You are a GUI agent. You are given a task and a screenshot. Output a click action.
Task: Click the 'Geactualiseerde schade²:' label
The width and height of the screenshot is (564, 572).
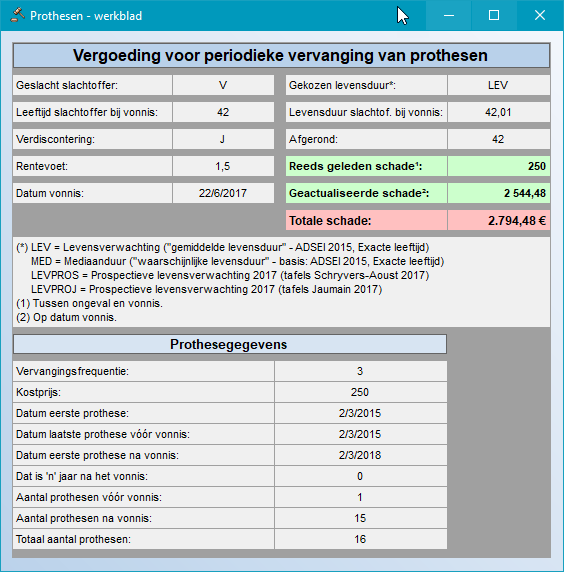[366, 193]
